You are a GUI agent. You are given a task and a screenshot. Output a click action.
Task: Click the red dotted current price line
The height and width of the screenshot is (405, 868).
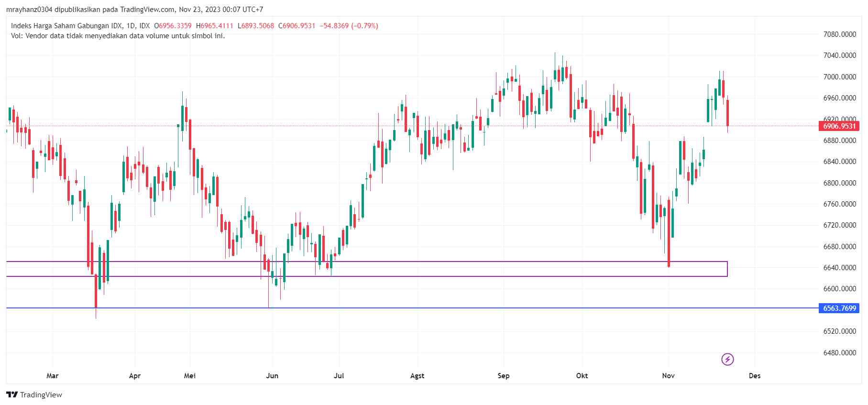coord(526,126)
